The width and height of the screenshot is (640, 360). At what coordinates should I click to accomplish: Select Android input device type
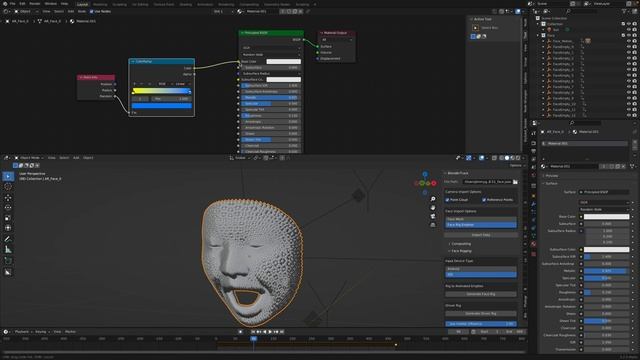(481, 269)
